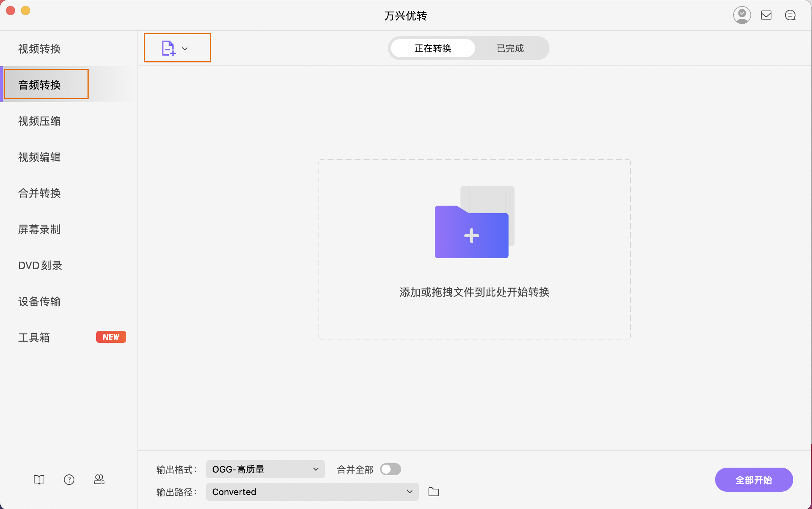Screen dimensions: 812x509
Task: Select DVD 刻录 in the sidebar
Action: click(x=69, y=265)
